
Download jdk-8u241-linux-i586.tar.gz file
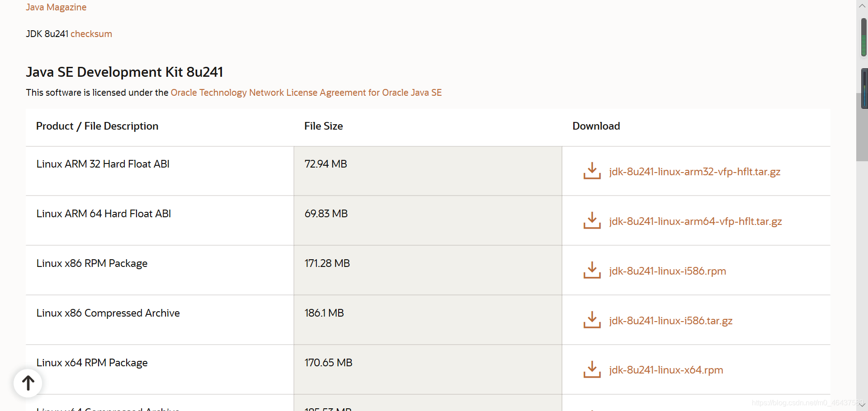pyautogui.click(x=670, y=321)
